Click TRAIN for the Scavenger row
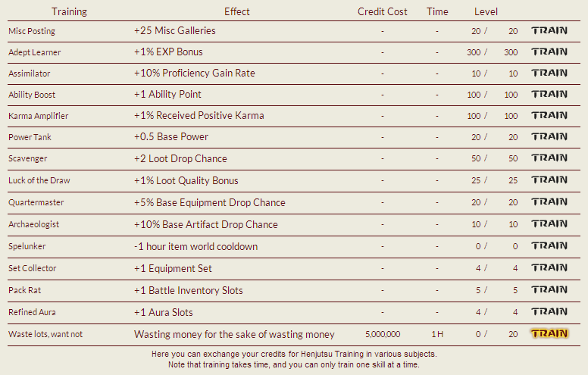Image resolution: width=588 pixels, height=375 pixels. tap(549, 158)
